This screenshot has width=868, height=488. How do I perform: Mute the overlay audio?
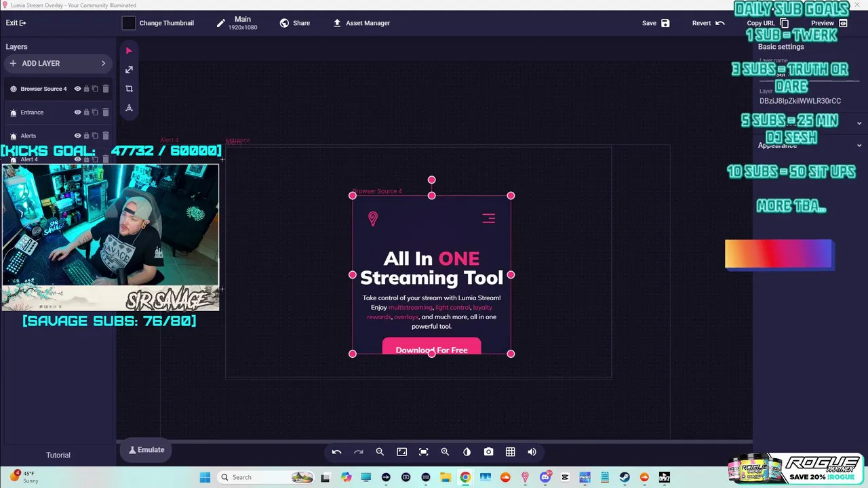[532, 452]
